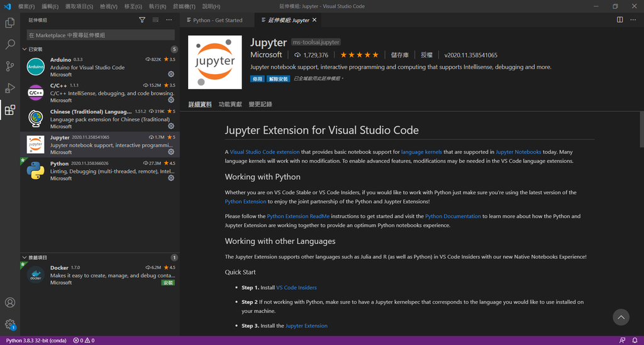Click the Microsoft publisher name in header
Screen dimensions: 644x345
tap(266, 55)
